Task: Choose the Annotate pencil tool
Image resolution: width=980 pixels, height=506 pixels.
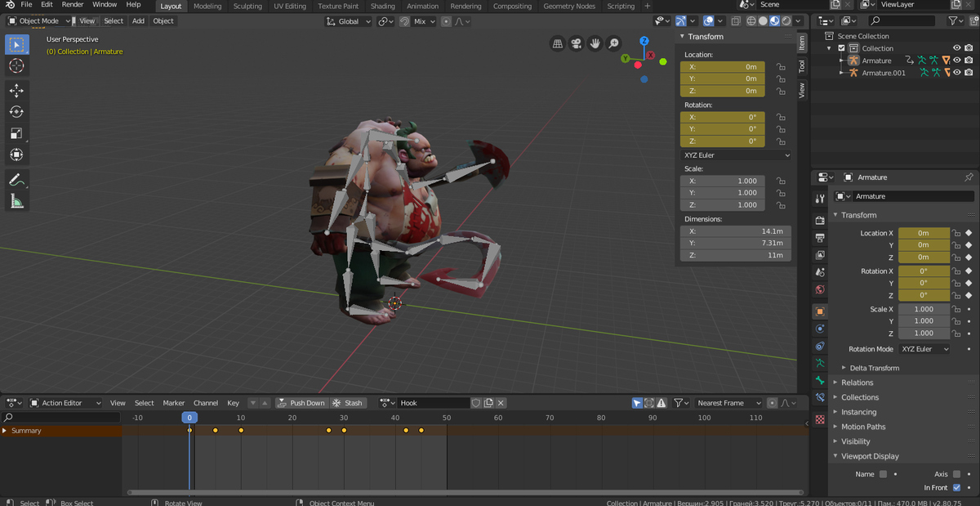Action: pos(16,180)
